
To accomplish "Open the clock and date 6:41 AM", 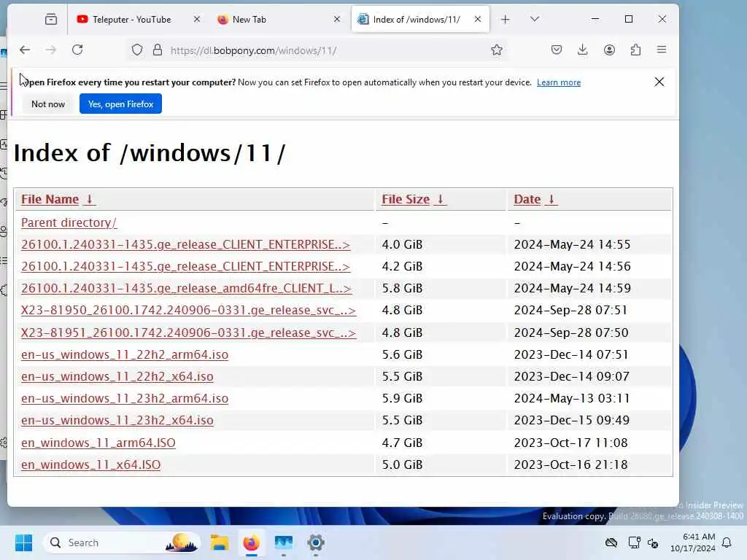I will (x=693, y=542).
